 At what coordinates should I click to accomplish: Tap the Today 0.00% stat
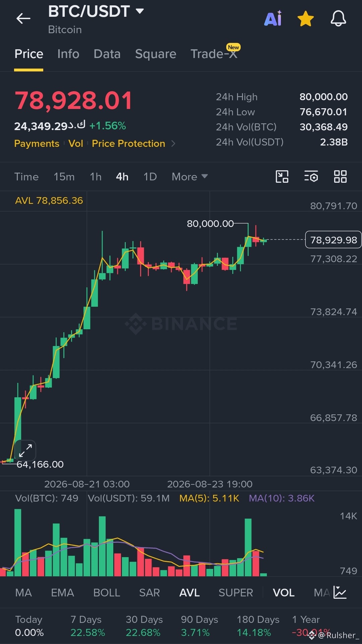tap(29, 626)
